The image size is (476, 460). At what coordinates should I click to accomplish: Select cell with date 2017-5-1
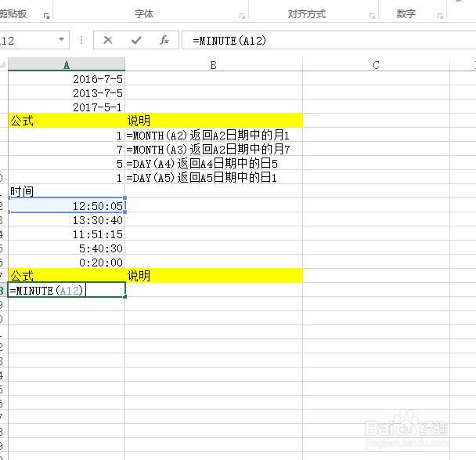point(67,107)
